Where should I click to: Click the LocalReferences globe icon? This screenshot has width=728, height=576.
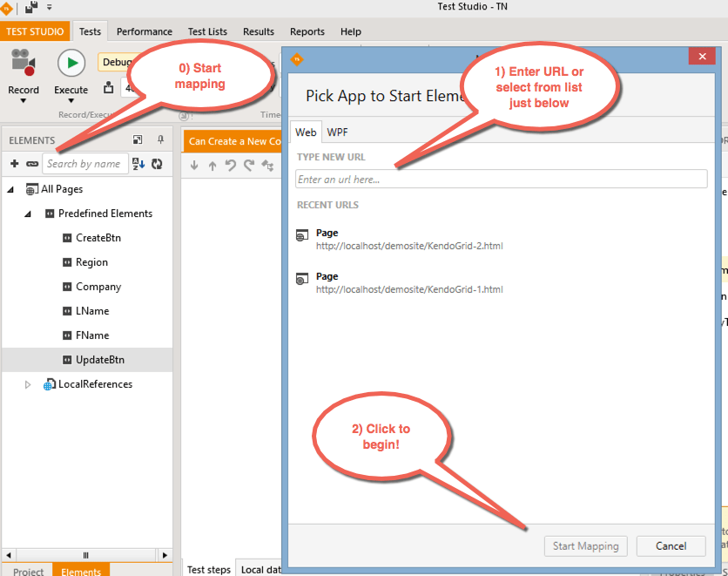[50, 384]
